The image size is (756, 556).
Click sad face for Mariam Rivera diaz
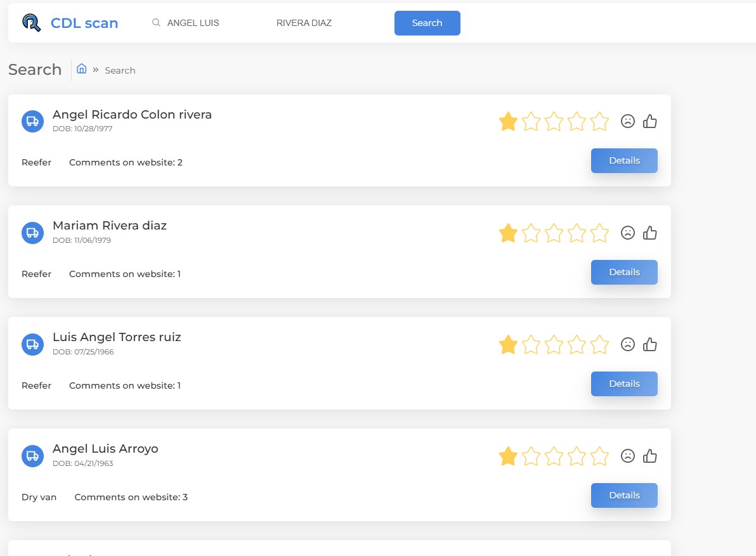628,233
